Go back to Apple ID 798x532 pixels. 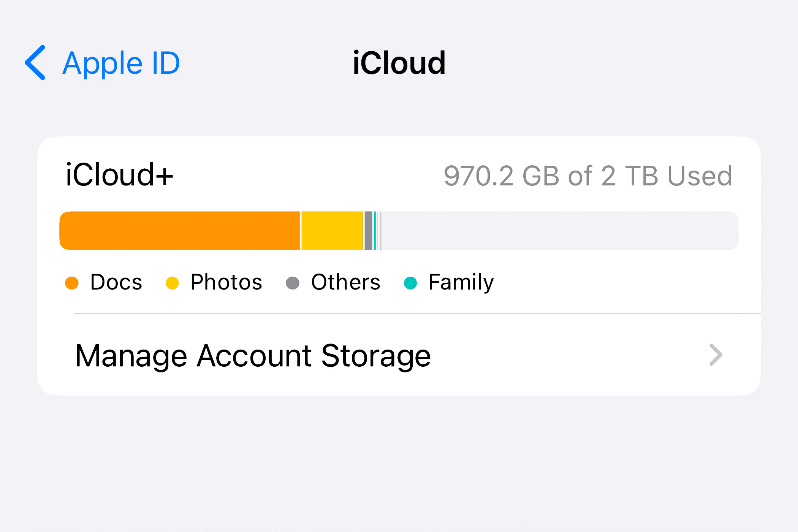click(x=121, y=63)
